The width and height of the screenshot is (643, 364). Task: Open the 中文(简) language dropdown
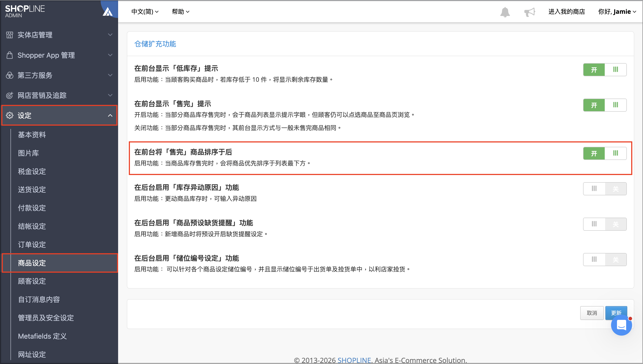tap(145, 12)
